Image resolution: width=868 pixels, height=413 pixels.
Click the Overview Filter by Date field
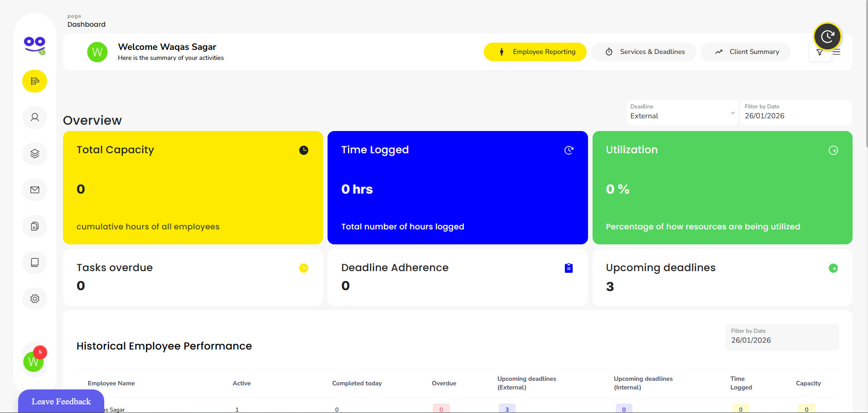795,113
